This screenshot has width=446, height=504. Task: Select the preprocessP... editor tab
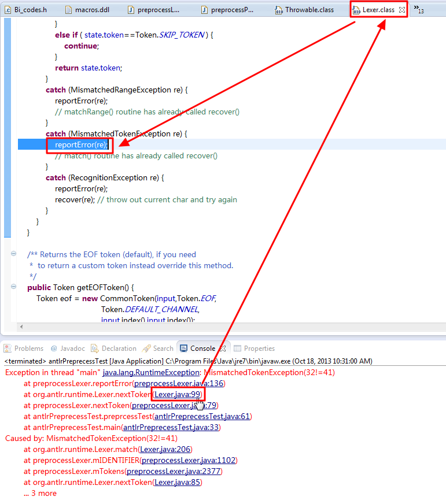pyautogui.click(x=227, y=10)
